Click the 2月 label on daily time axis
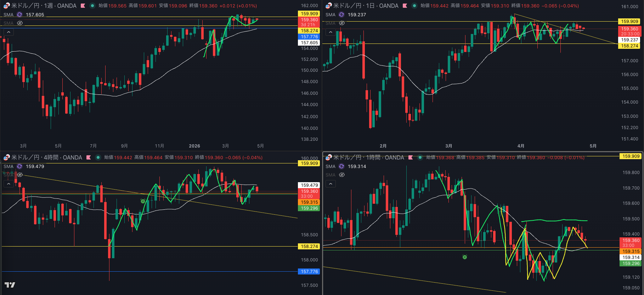This screenshot has height=295, width=644. click(x=383, y=146)
